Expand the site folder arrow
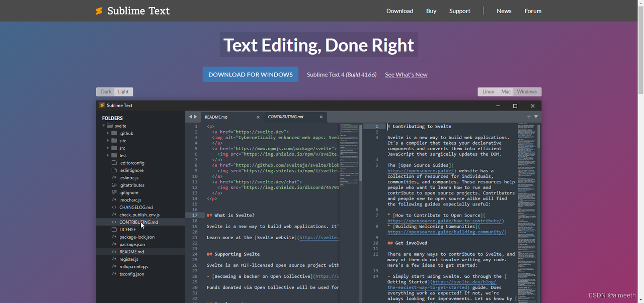Screen dimensions: 644x303 [108, 141]
